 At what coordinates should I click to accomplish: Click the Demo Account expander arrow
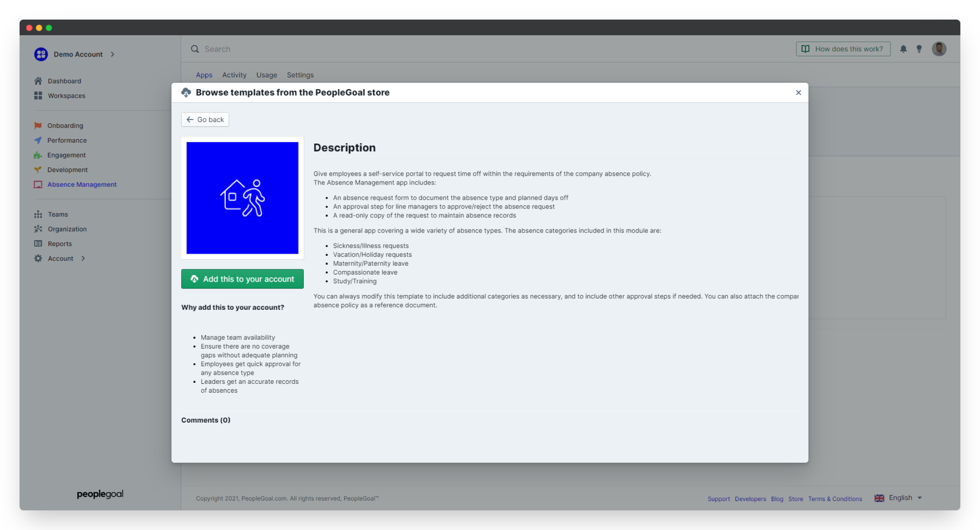112,53
